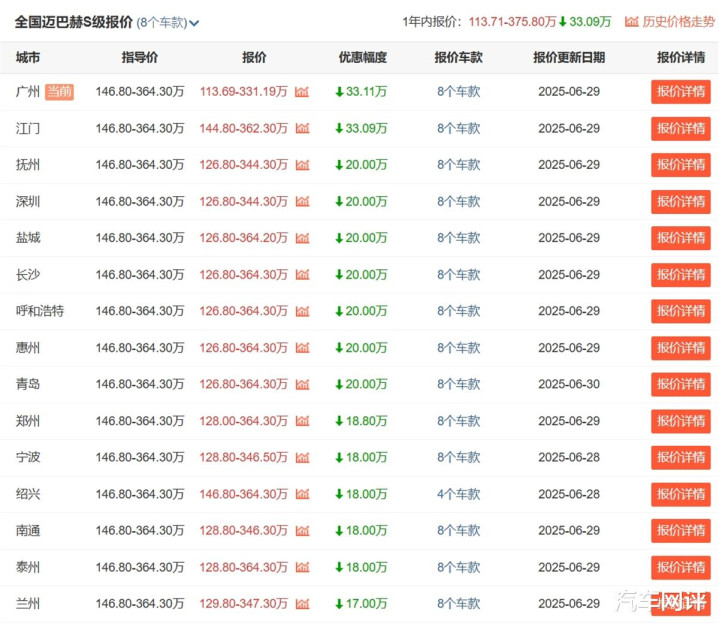Click the 指导价 column header
Image resolution: width=719 pixels, height=627 pixels.
point(140,57)
